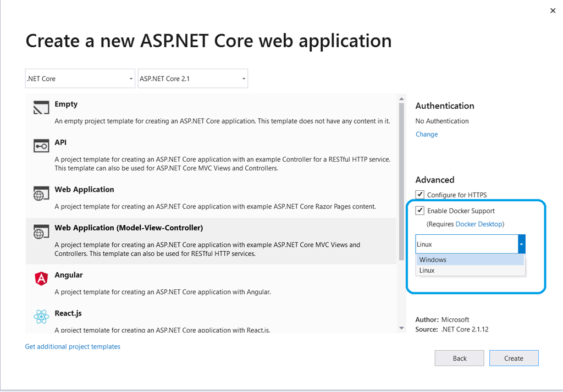Disable the Enable Docker Support checkbox
Image resolution: width=563 pixels, height=392 pixels.
click(x=420, y=211)
